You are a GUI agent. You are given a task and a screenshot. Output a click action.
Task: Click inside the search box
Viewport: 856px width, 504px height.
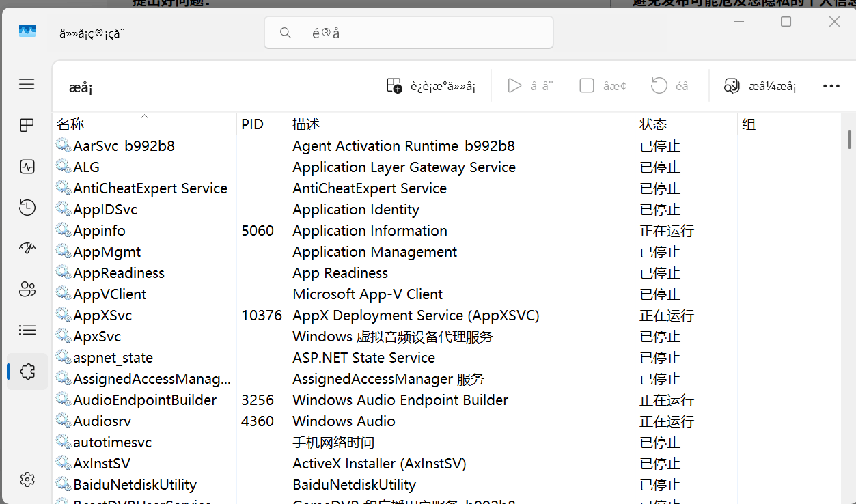[x=409, y=33]
